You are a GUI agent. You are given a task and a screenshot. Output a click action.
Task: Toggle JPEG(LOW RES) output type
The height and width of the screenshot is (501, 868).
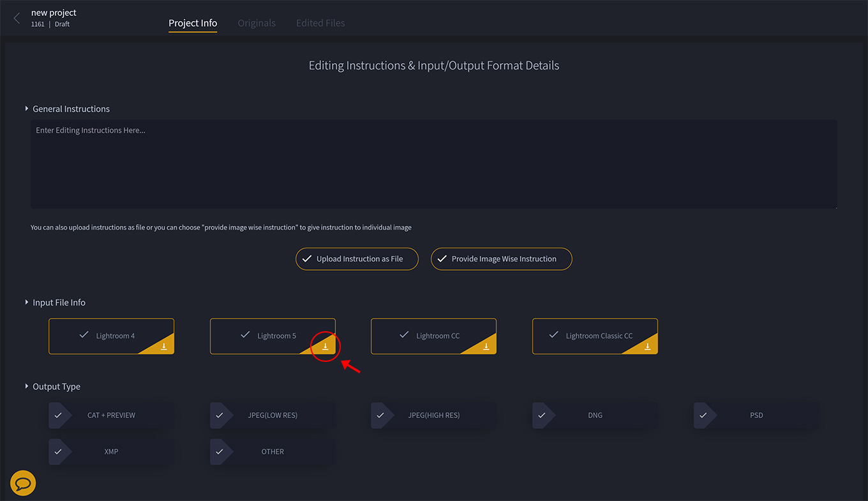(273, 415)
